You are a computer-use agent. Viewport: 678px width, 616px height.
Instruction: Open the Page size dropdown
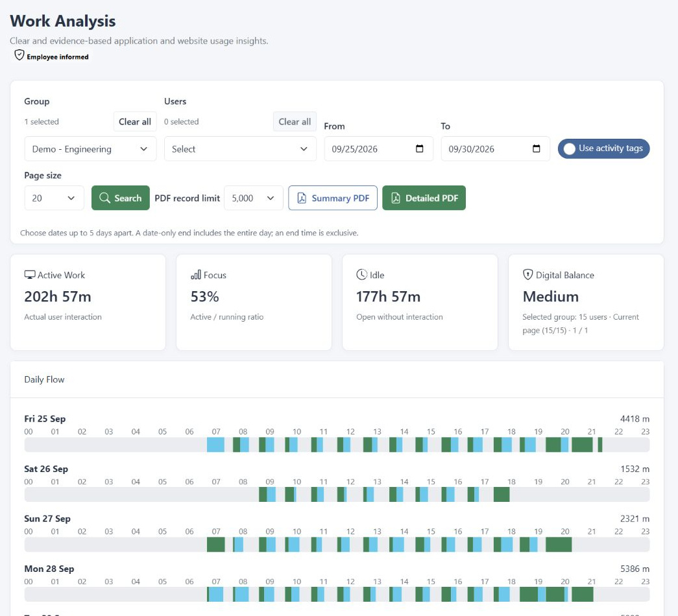[54, 198]
